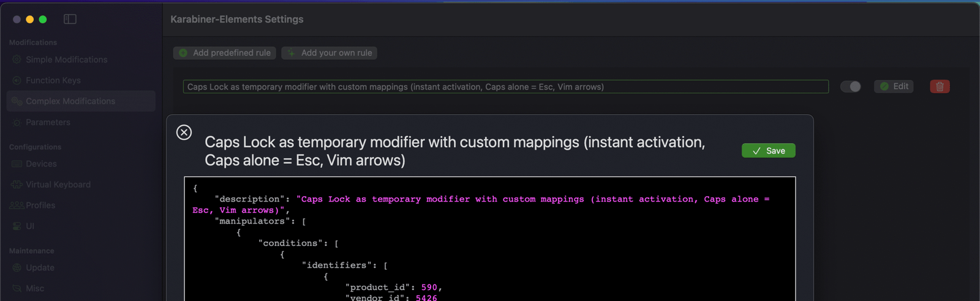Click the Edit button for the rule
Screen dimensions: 980x301
coord(894,86)
